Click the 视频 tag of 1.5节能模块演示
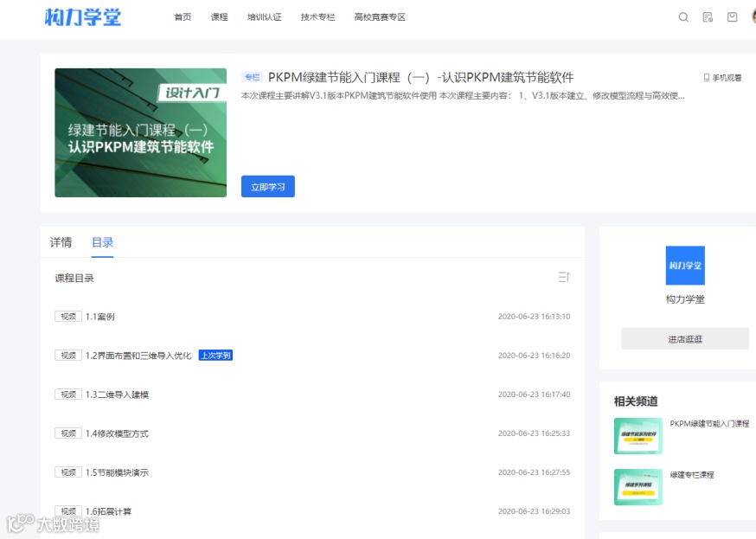Image resolution: width=756 pixels, height=539 pixels. click(68, 472)
